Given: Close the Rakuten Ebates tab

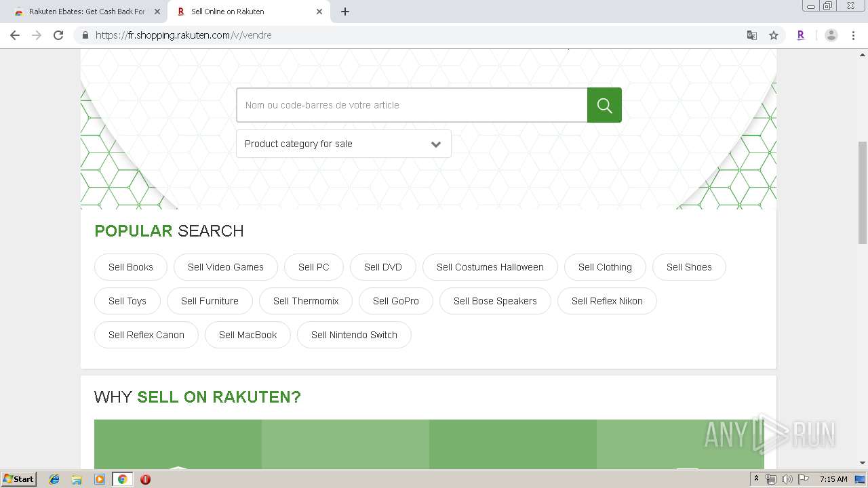Looking at the screenshot, I should pos(157,12).
